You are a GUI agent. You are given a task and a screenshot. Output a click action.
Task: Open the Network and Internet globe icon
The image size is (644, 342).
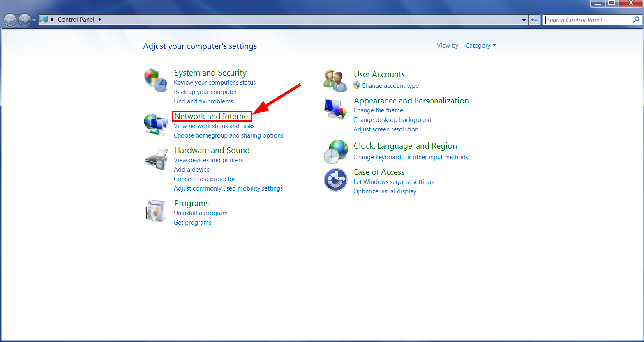tap(156, 124)
